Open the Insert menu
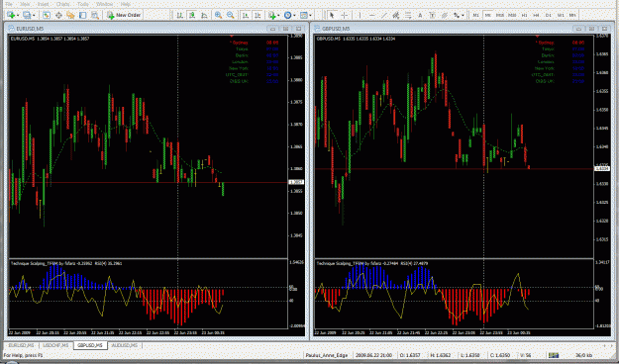 pyautogui.click(x=43, y=4)
